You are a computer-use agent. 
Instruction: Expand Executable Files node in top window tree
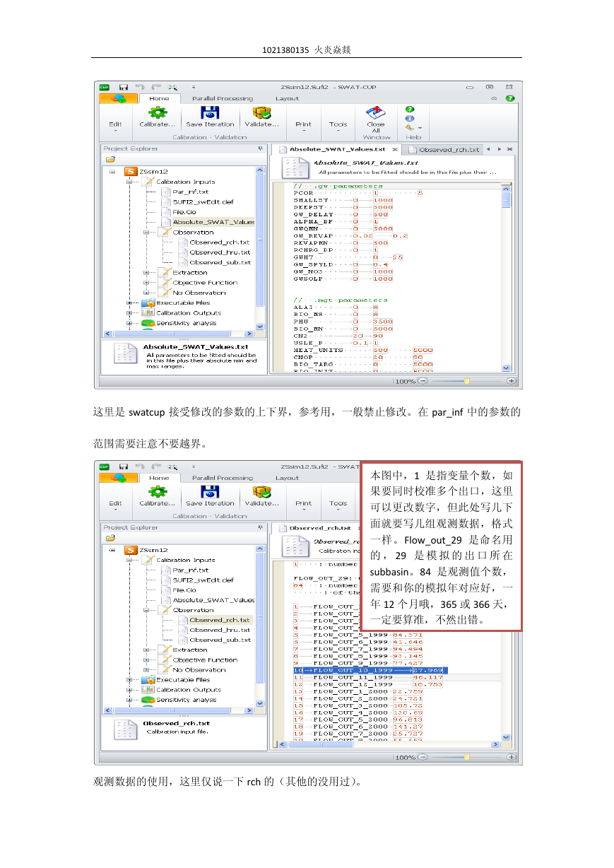[130, 303]
